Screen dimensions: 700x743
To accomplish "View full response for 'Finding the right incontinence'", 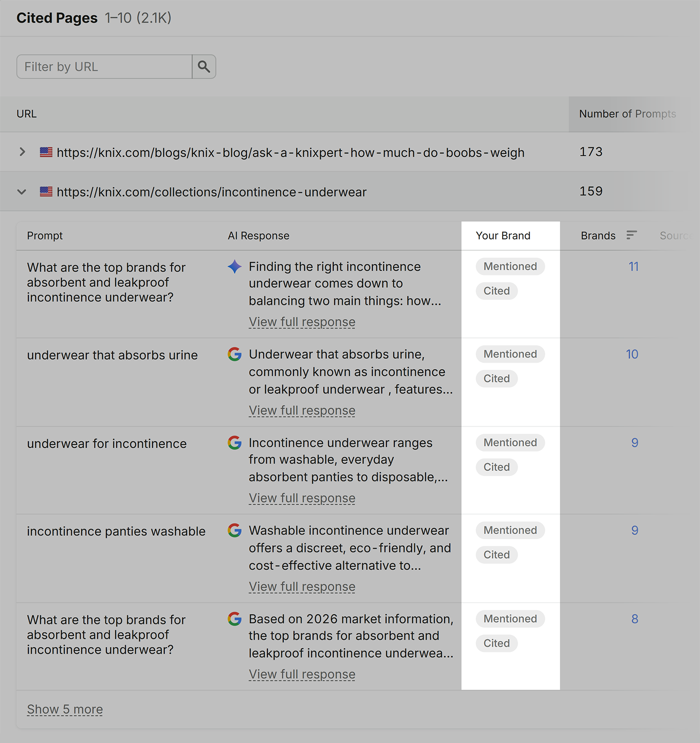I will click(302, 322).
